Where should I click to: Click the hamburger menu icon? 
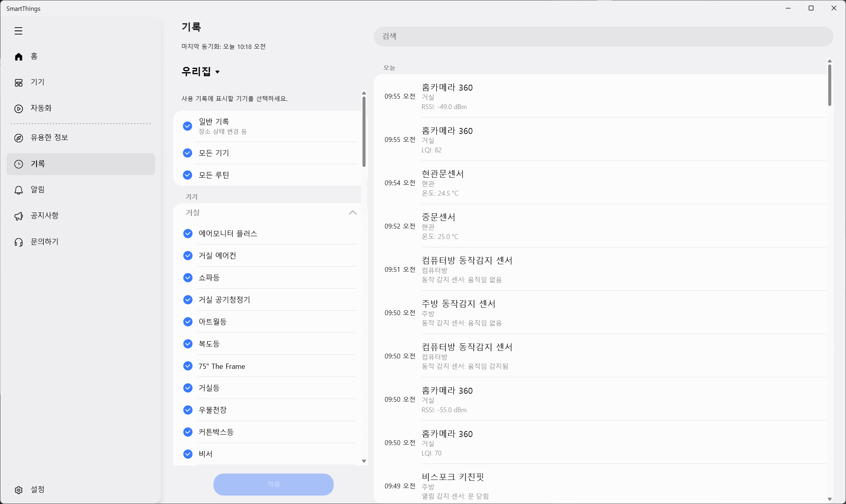point(18,31)
